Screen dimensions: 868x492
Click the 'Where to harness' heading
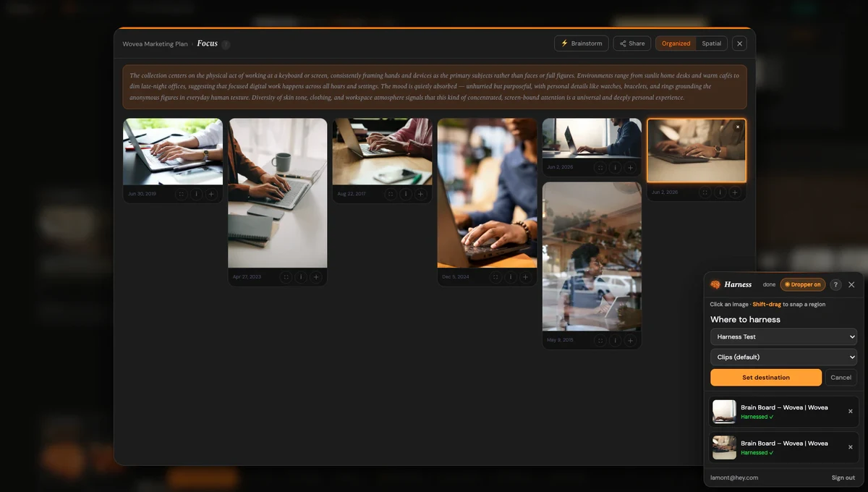click(745, 319)
